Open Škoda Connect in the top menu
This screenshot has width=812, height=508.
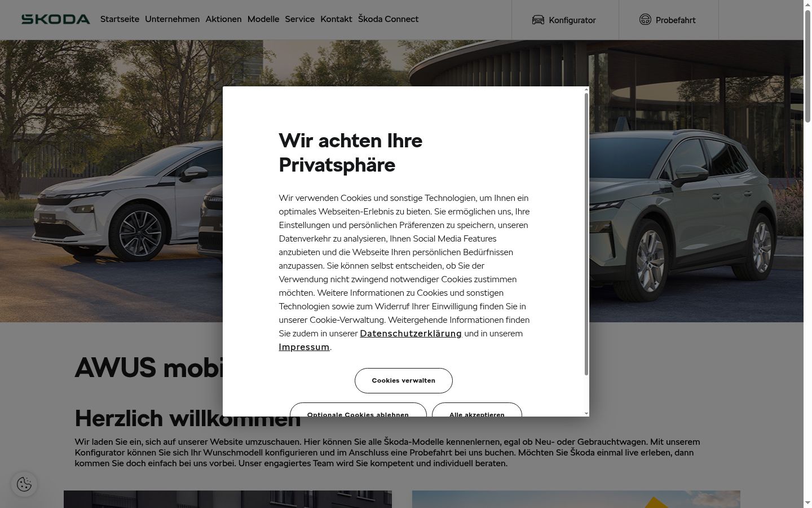point(388,19)
